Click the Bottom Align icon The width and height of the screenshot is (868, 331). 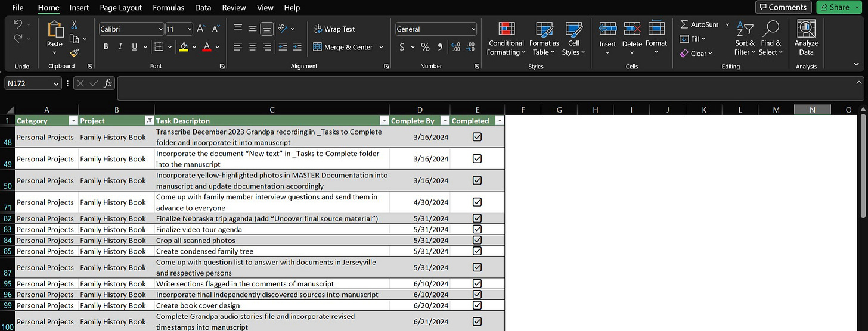[266, 29]
